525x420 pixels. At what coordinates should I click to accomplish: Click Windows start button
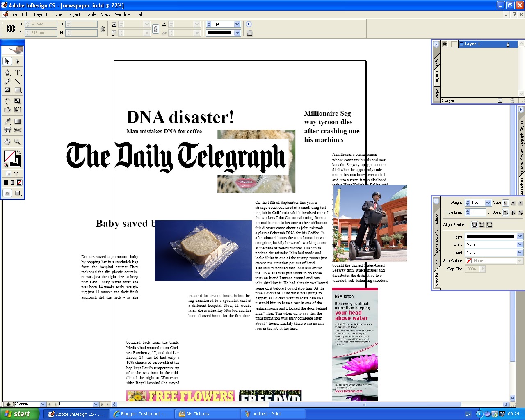click(20, 414)
